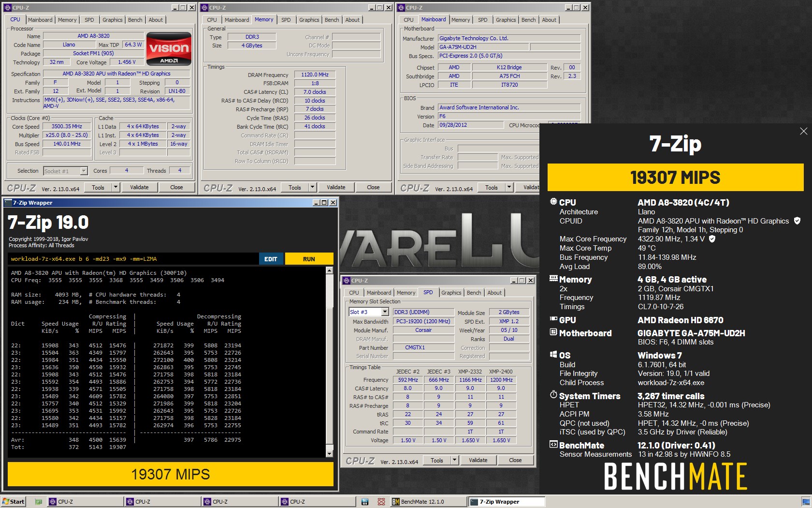Click the GPU section icon in BenchMate panel
812x508 pixels.
553,319
